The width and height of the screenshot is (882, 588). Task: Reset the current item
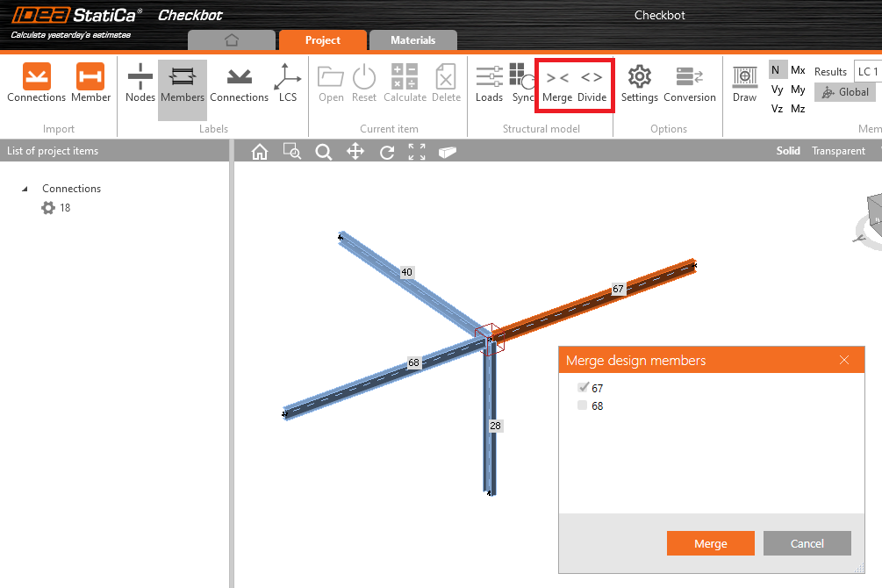(x=364, y=82)
